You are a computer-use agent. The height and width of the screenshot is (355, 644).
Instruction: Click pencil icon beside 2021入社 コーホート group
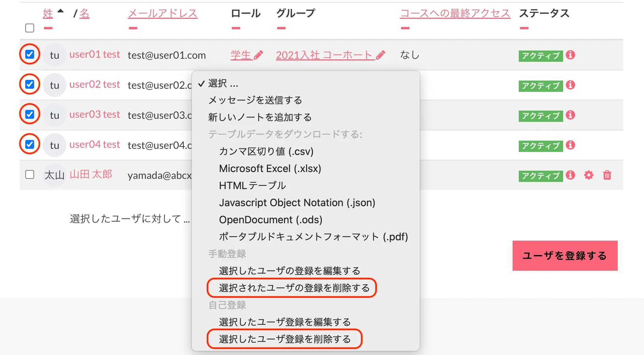click(x=381, y=55)
